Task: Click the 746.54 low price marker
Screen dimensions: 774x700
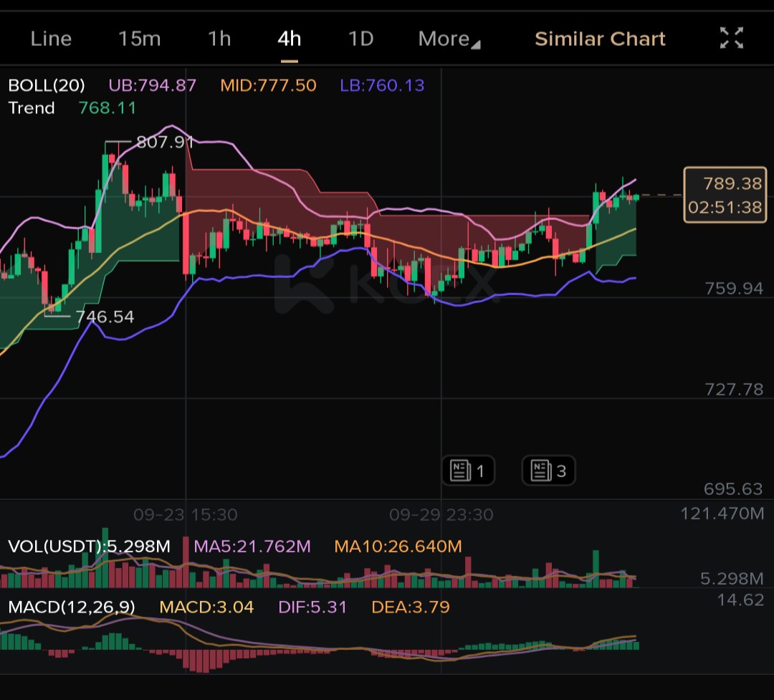Action: click(105, 317)
